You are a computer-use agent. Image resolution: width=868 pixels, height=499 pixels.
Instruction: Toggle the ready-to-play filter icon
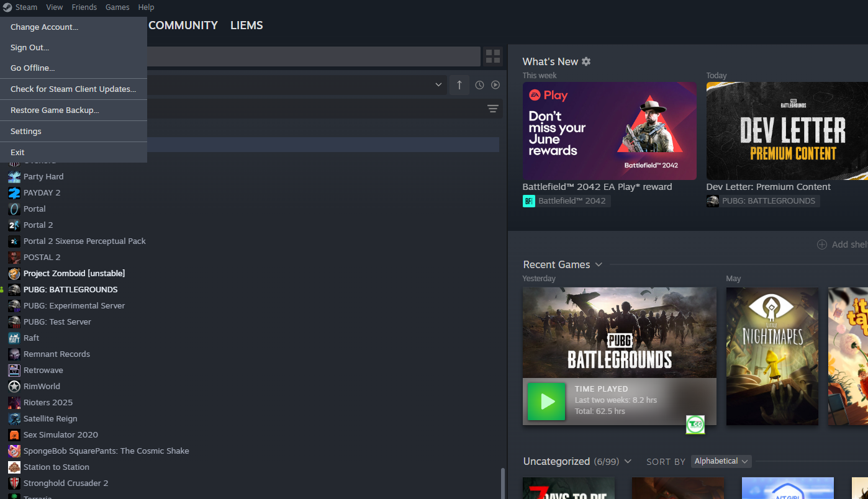pos(495,85)
